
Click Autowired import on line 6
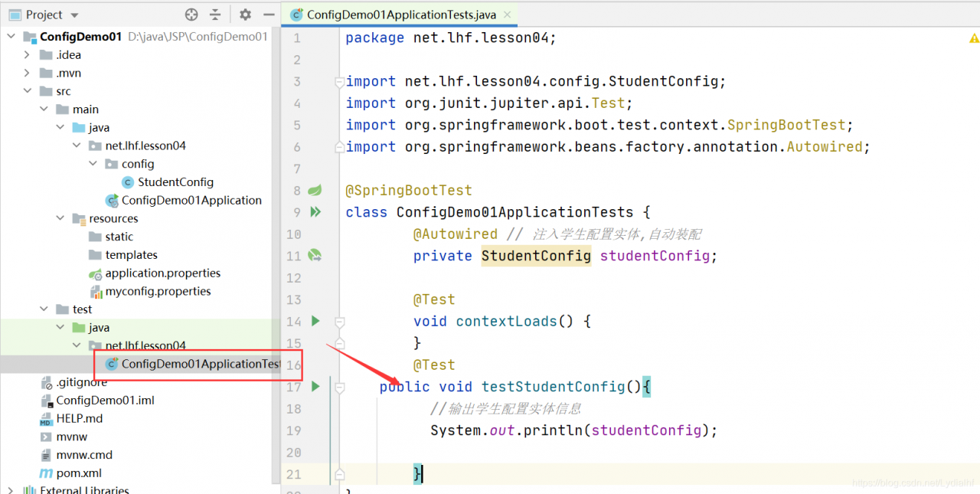pyautogui.click(x=825, y=146)
